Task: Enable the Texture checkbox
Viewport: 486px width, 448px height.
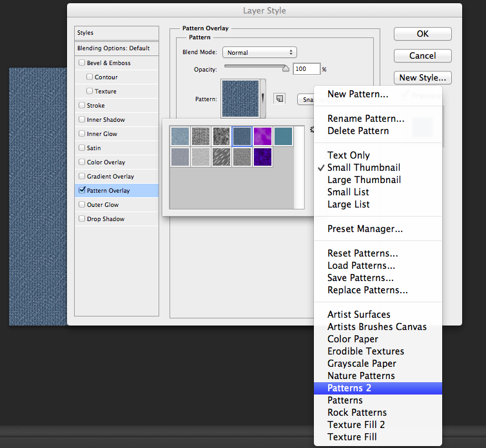Action: 90,91
